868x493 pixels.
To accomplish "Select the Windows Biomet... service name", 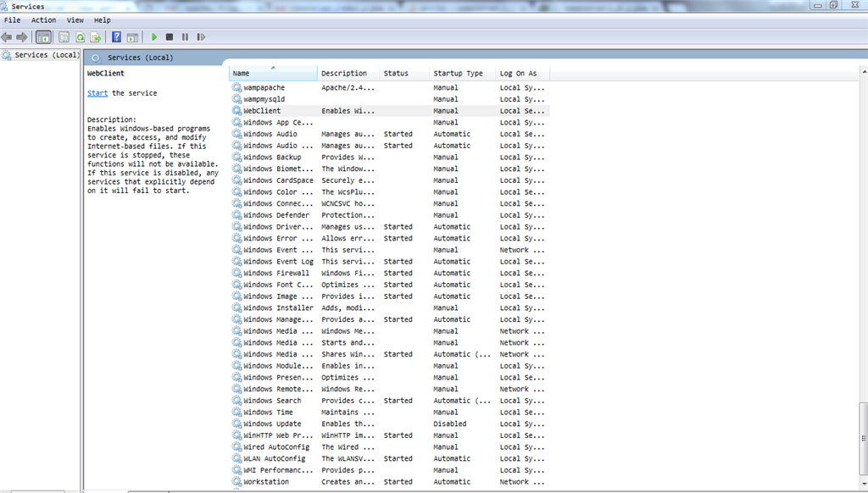I will 278,169.
